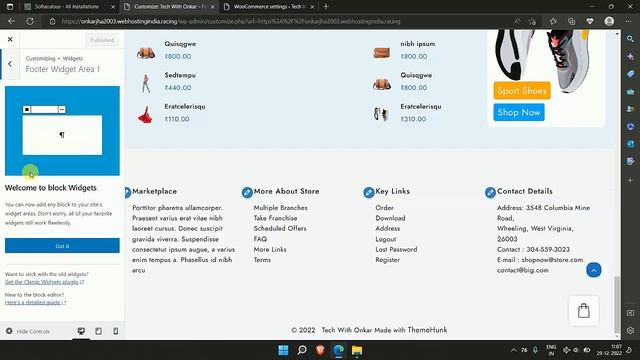Screen dimensions: 640x360
Task: Click the Shop Now button
Action: click(x=519, y=112)
